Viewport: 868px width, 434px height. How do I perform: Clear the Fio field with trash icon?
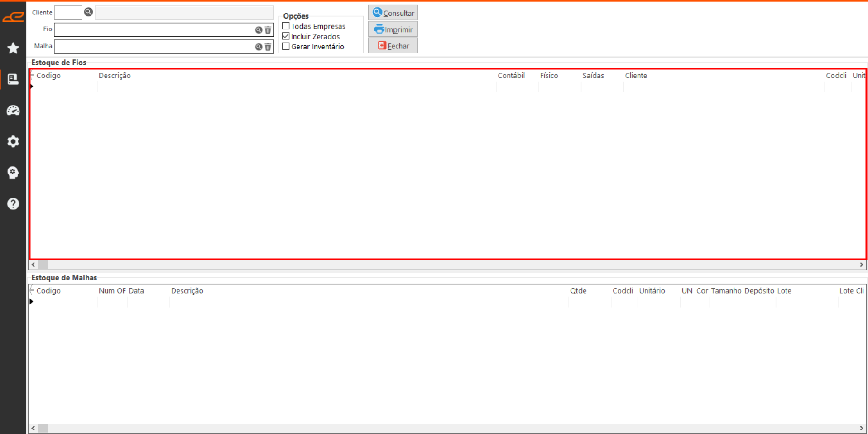coord(268,30)
